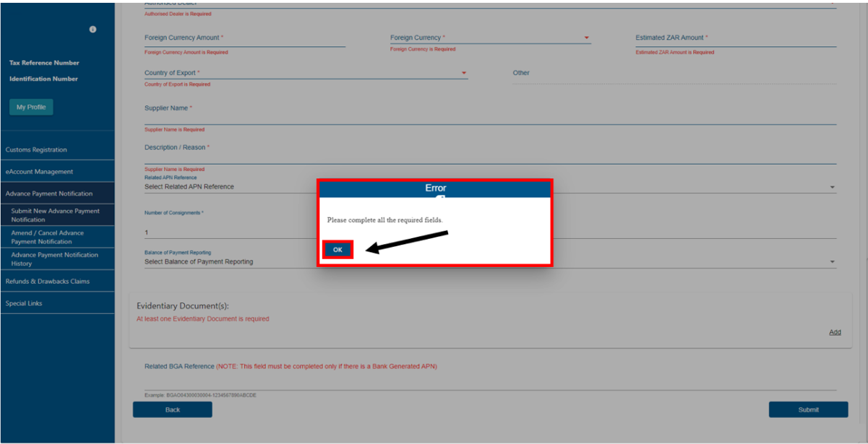Click the Submit button
868x444 pixels.
pos(808,409)
